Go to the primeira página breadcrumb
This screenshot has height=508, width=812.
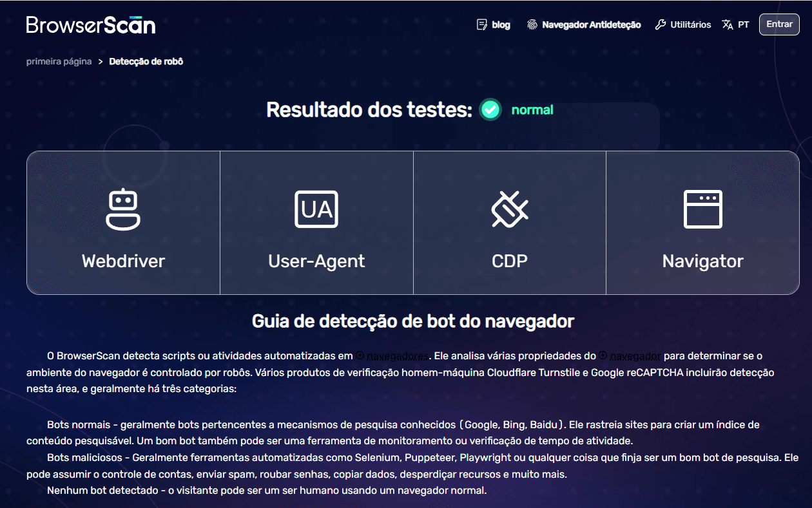click(x=59, y=62)
